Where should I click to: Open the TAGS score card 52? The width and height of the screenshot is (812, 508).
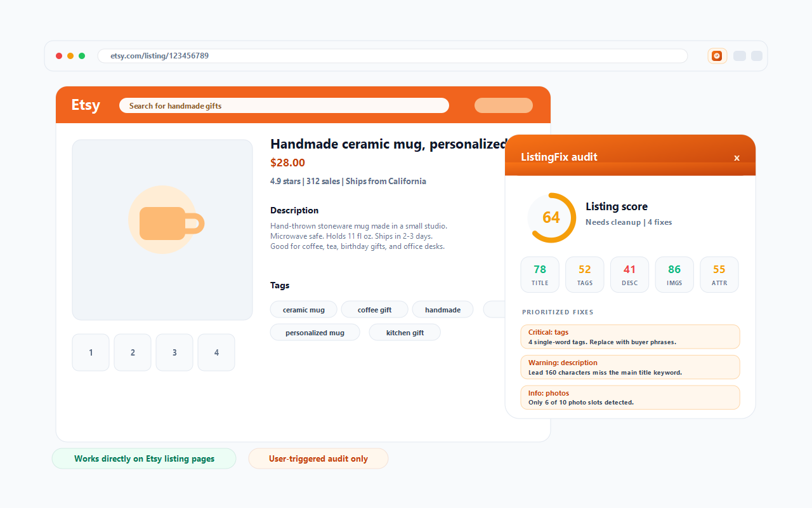585,274
